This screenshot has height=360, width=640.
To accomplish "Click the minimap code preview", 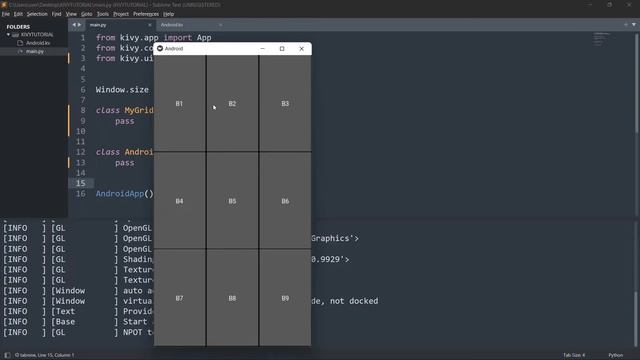I will tap(602, 39).
